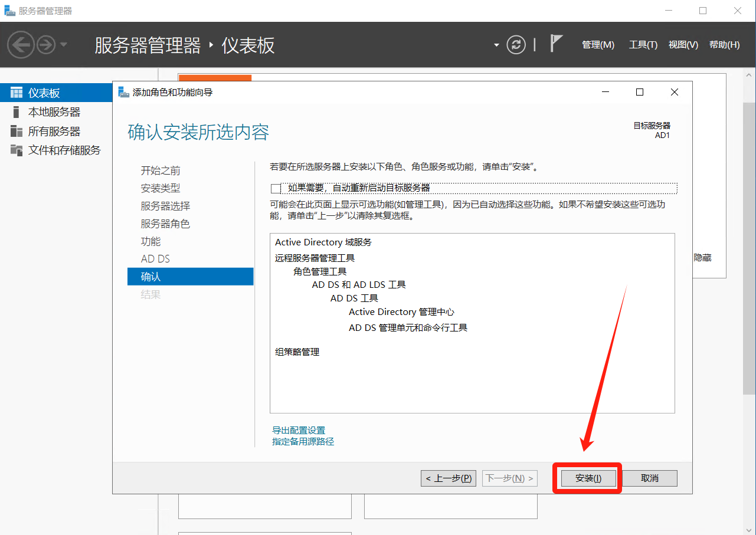Cancel the wizard with 取消 button
Viewport: 756px width, 535px height.
coord(649,478)
